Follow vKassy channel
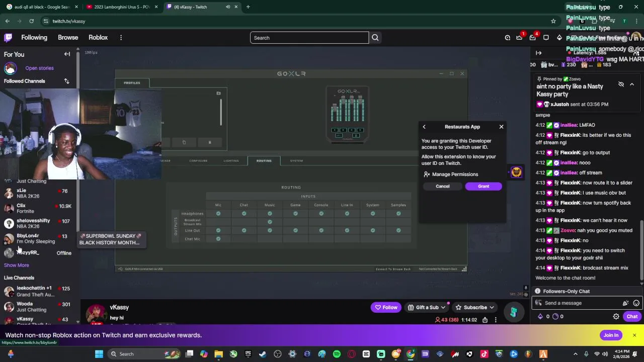The width and height of the screenshot is (644, 362). 386,308
